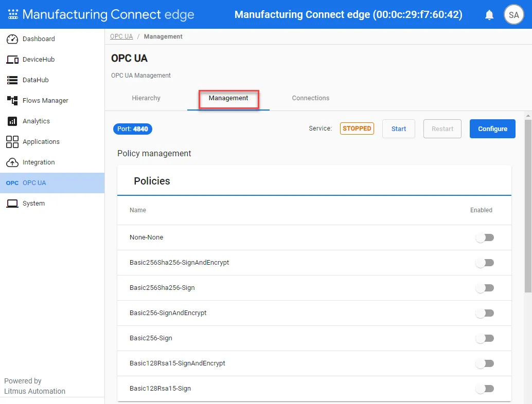Viewport: 532px width, 404px height.
Task: Start the OPC UA service
Action: point(399,129)
